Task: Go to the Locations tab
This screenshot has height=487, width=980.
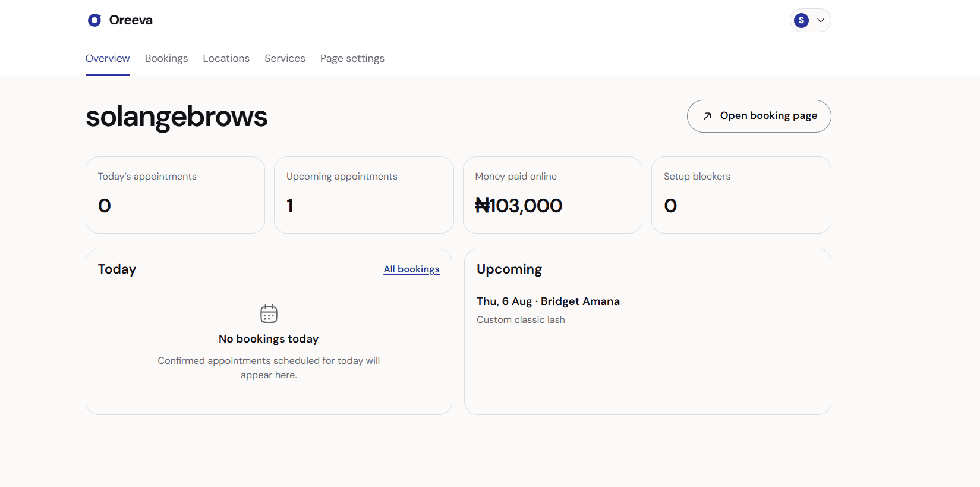Action: point(226,58)
